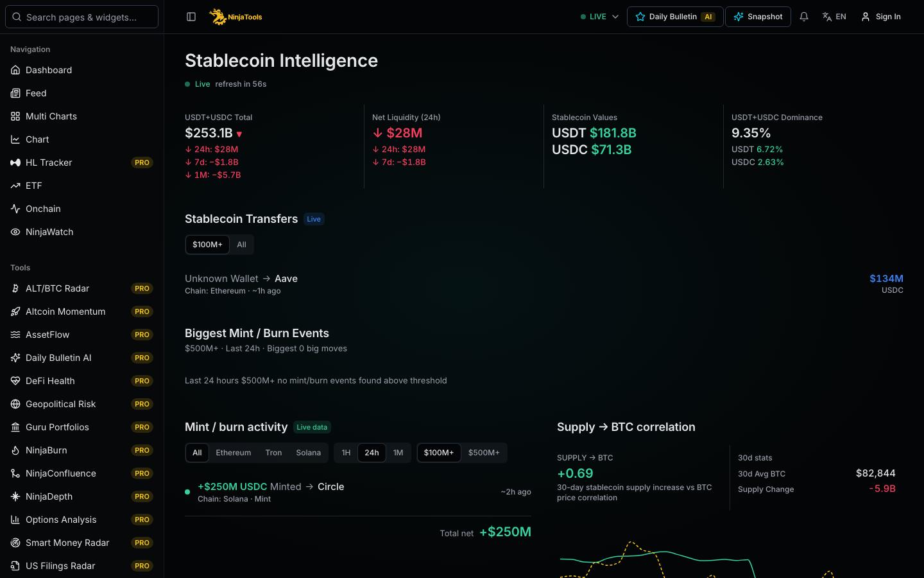Click the HL Tracker icon
Viewport: 924px width, 578px height.
(x=15, y=162)
